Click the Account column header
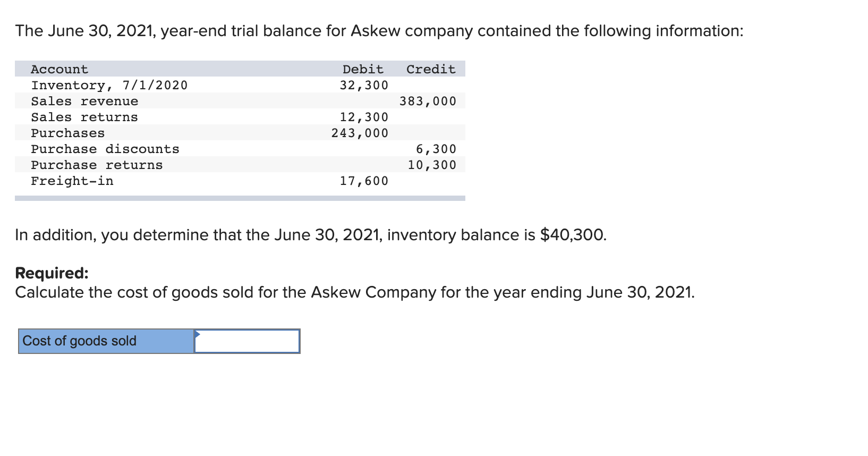The height and width of the screenshot is (456, 868). (59, 70)
